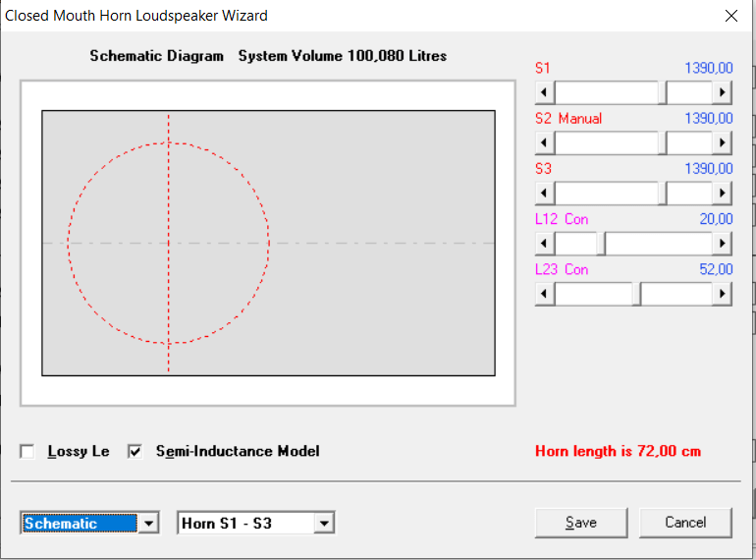Open the Schematic view dropdown

coord(148,524)
